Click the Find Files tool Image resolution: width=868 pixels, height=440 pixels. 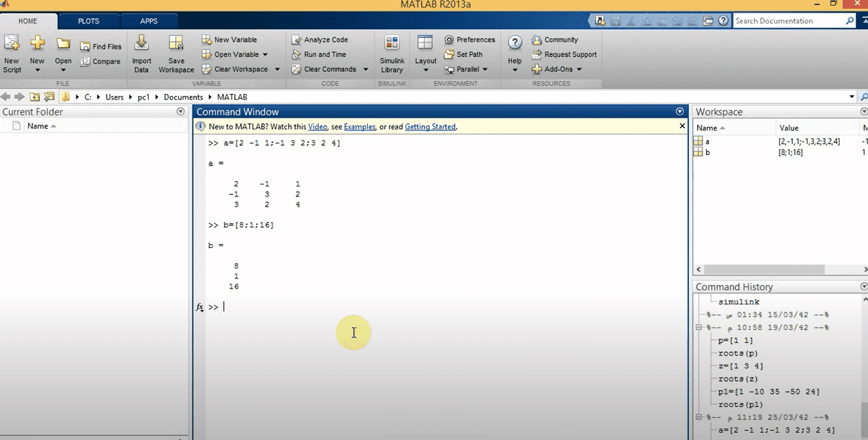pyautogui.click(x=101, y=47)
